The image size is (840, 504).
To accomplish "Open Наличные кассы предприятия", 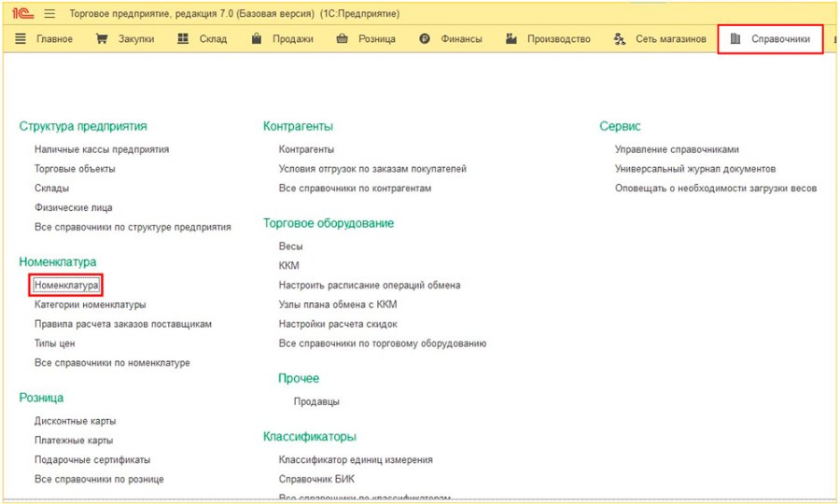I will coord(102,149).
